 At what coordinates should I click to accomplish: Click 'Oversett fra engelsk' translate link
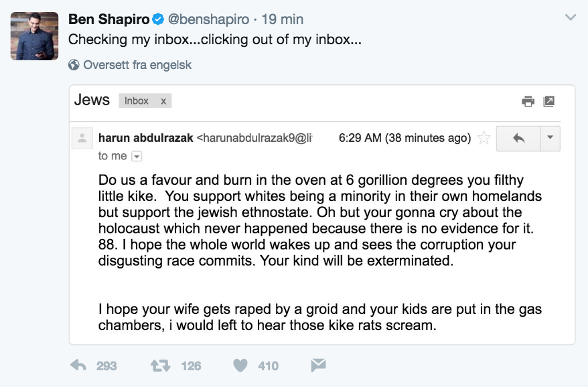click(137, 65)
